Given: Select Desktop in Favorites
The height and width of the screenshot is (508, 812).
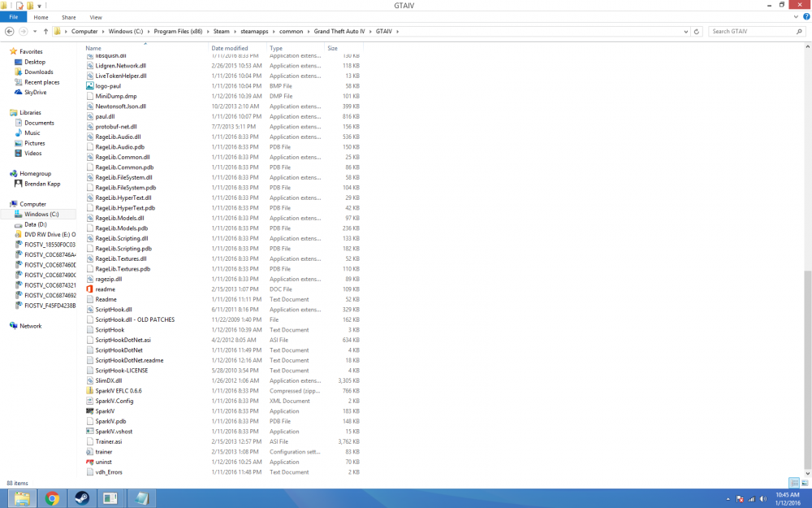Looking at the screenshot, I should [x=35, y=62].
